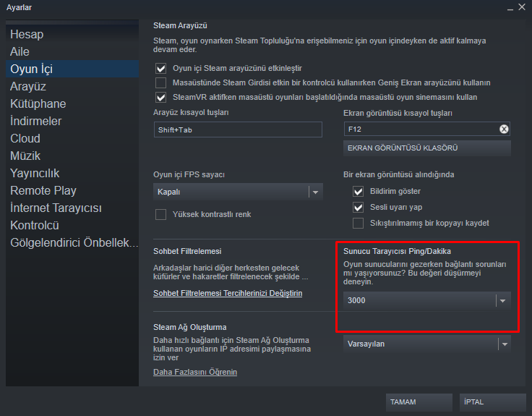
Task: Open Gölgelendirici Önbellek section
Action: 72,242
